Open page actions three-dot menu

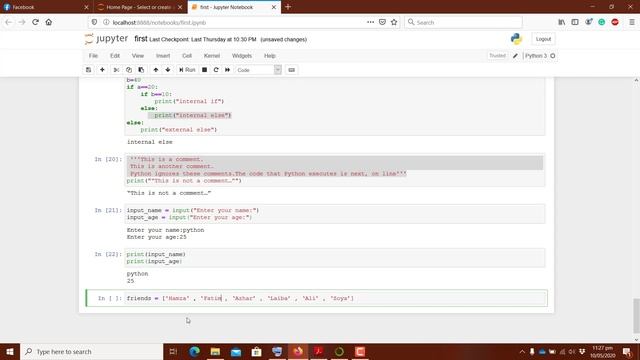tap(370, 22)
